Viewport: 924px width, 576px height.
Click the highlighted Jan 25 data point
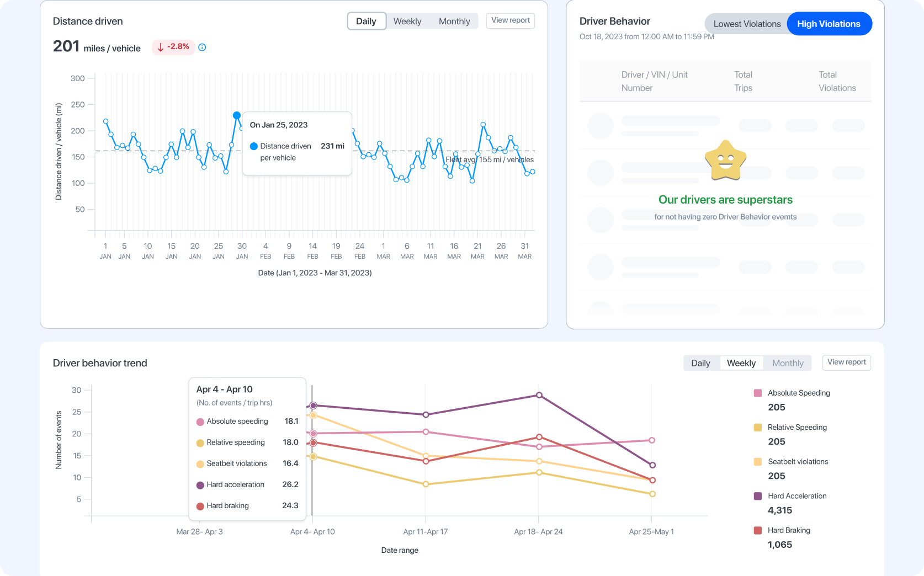pyautogui.click(x=237, y=115)
